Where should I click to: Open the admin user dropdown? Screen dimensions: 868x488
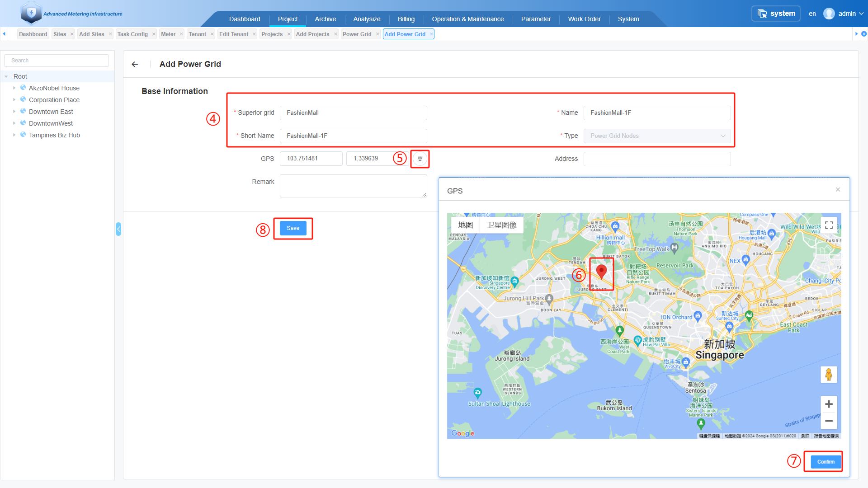tap(850, 14)
